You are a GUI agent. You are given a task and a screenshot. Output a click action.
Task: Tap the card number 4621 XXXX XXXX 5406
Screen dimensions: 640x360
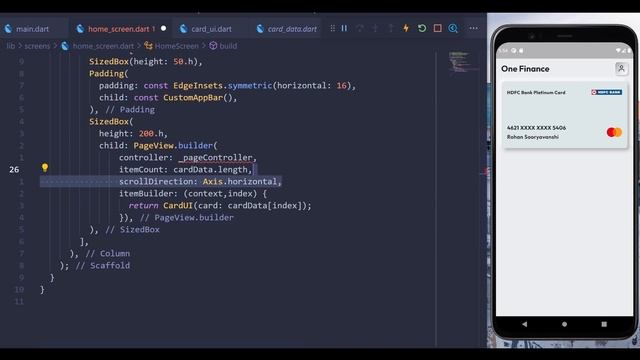pyautogui.click(x=536, y=128)
